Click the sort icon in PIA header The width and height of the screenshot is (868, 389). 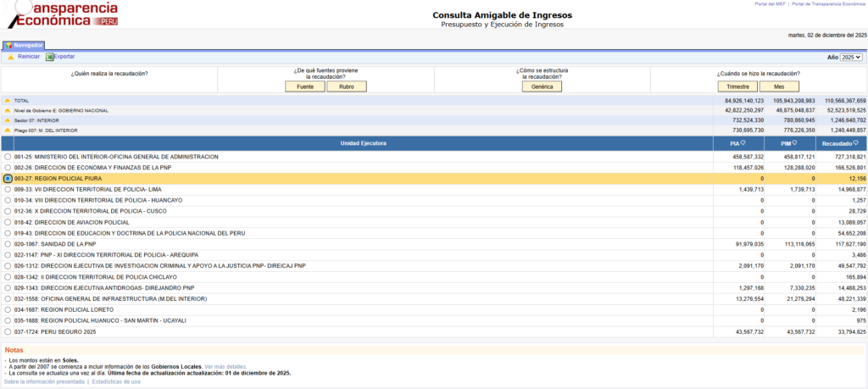click(744, 143)
